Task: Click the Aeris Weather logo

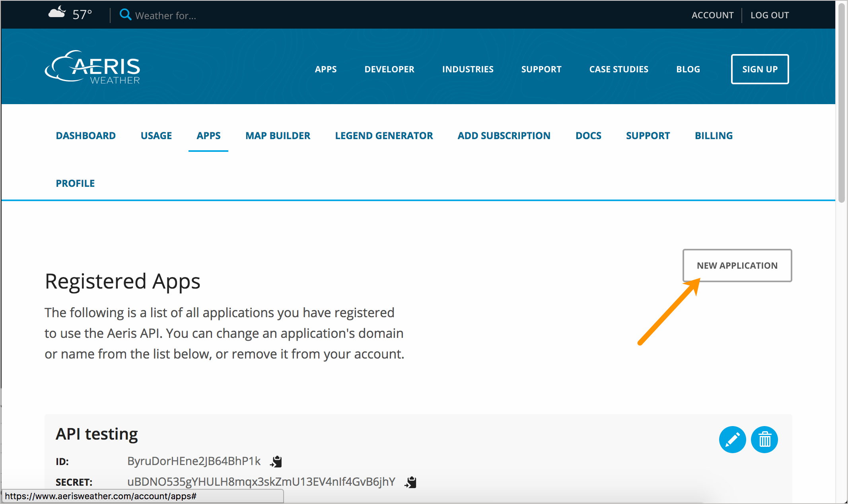Action: coord(93,67)
